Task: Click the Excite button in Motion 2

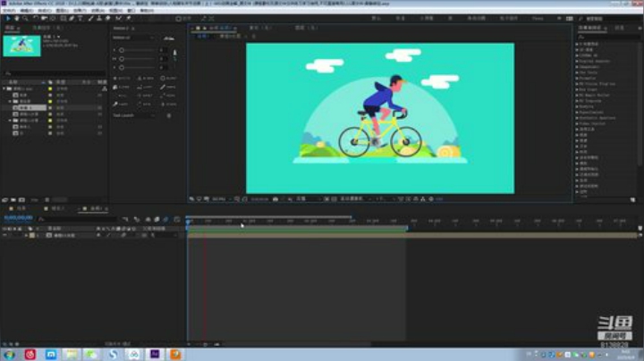Action: pyautogui.click(x=122, y=78)
